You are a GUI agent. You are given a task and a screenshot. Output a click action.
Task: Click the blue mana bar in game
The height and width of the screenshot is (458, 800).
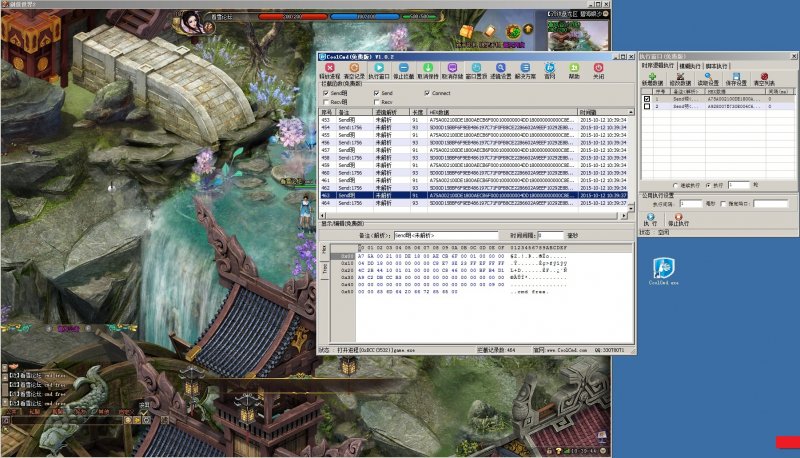[365, 17]
